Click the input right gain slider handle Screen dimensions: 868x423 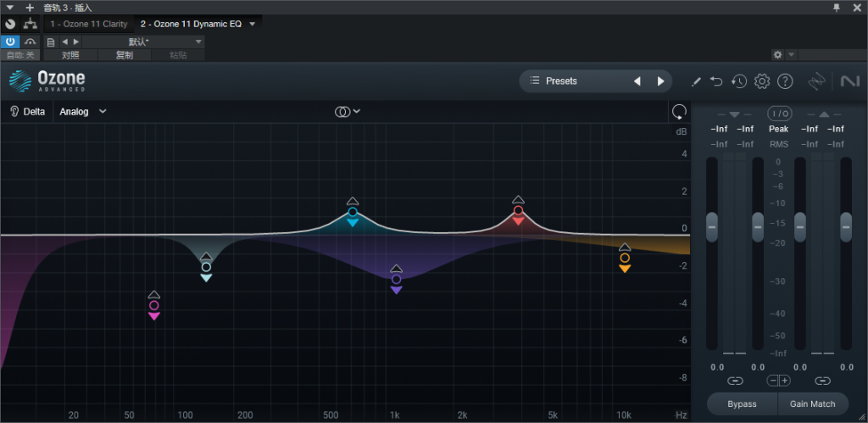pos(758,227)
